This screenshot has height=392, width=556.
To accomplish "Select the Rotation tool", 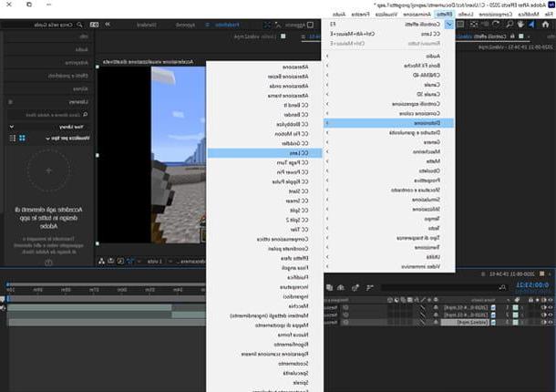I will point(496,25).
